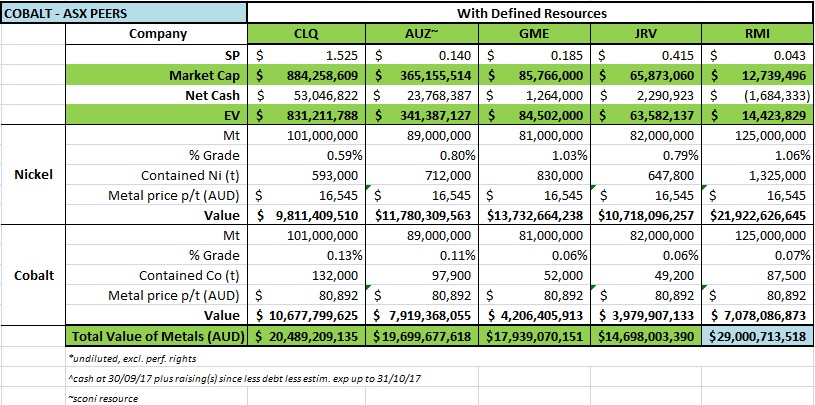Image resolution: width=815 pixels, height=405 pixels.
Task: Select JRV EV 63,582,137
Action: 646,115
